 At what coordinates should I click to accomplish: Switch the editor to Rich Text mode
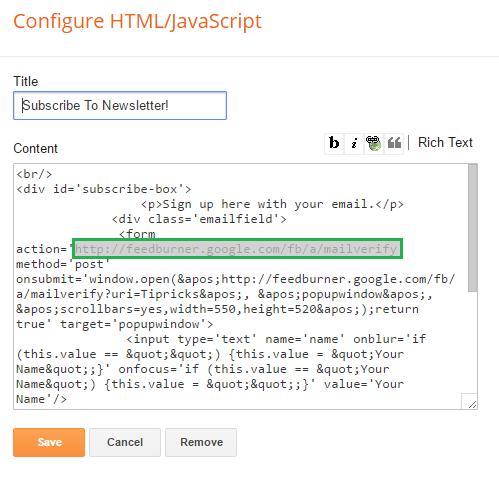[445, 143]
